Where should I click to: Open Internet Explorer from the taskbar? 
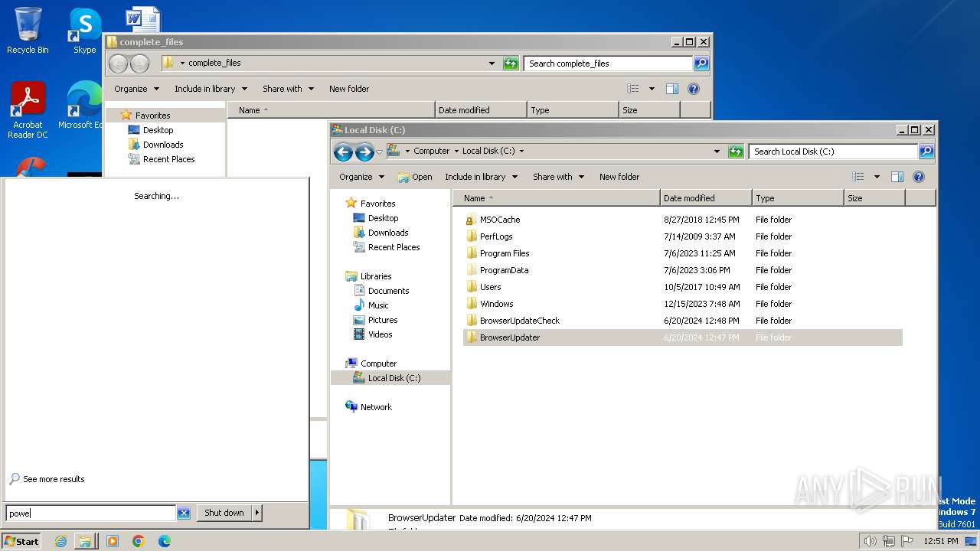pos(61,541)
